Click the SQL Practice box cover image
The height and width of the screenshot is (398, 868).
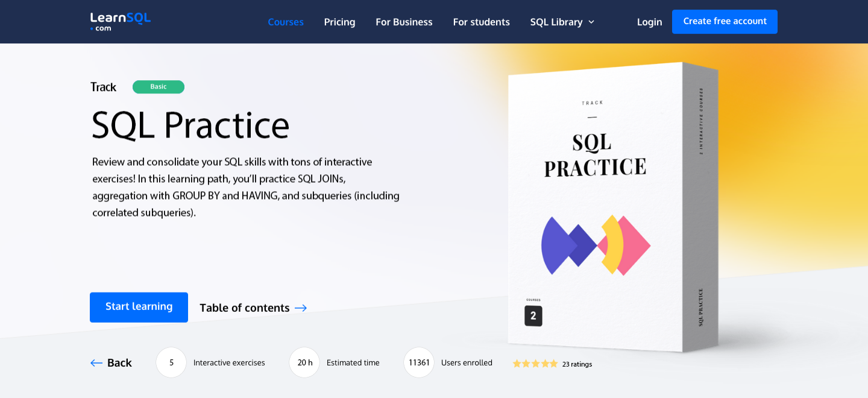612,207
